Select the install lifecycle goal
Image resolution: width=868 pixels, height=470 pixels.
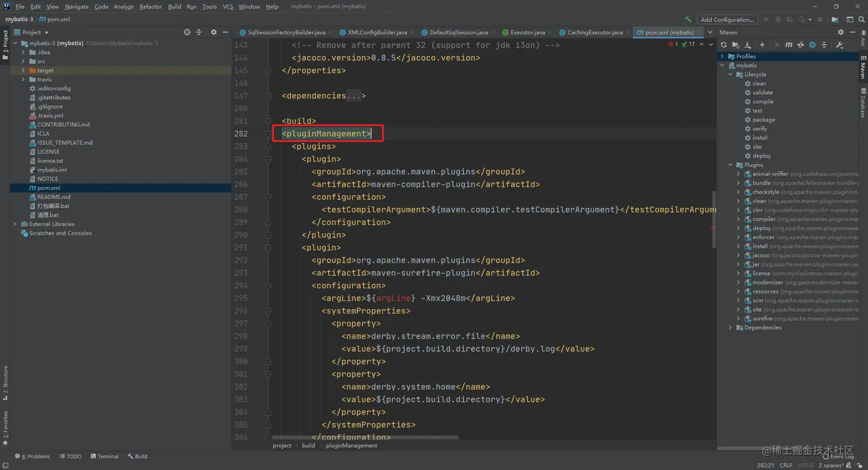click(x=759, y=138)
